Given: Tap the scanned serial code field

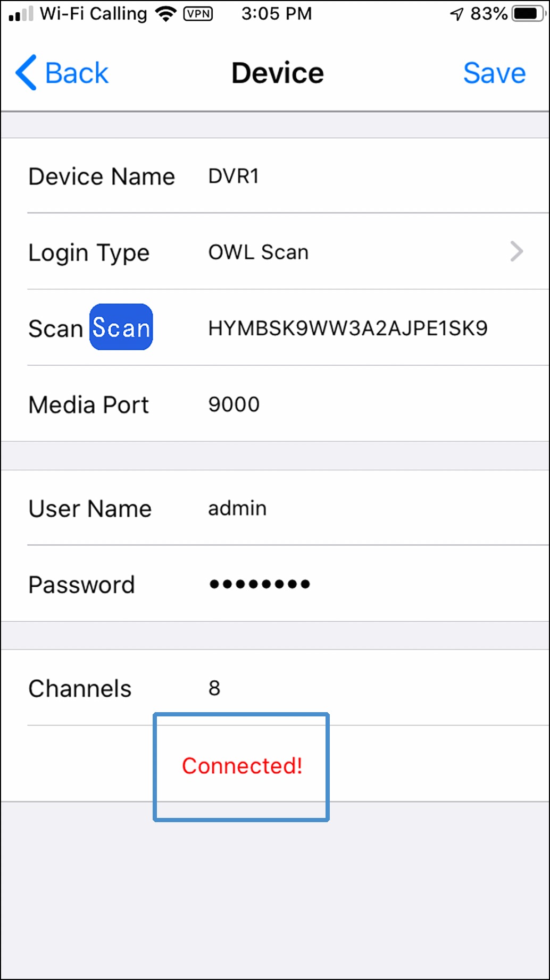Looking at the screenshot, I should [x=348, y=328].
